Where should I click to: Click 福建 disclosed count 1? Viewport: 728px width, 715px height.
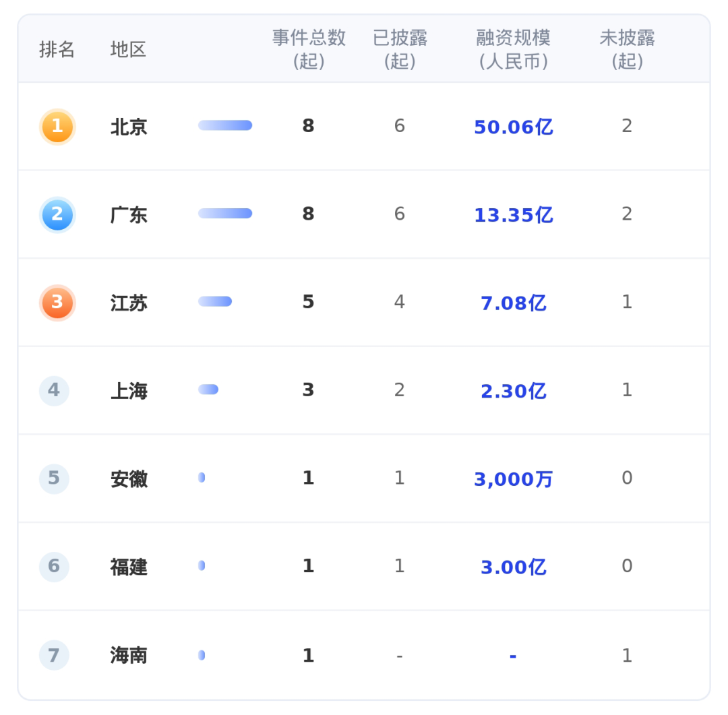tap(399, 565)
